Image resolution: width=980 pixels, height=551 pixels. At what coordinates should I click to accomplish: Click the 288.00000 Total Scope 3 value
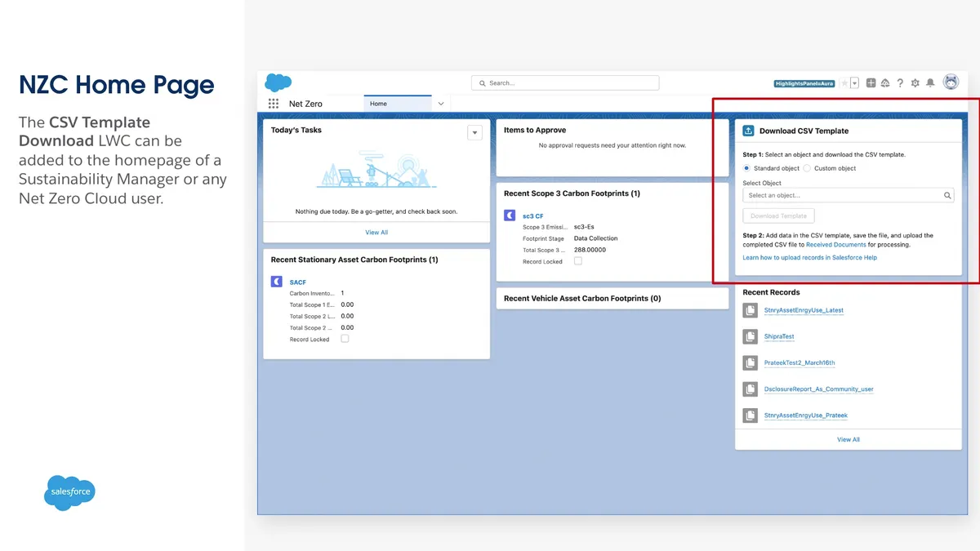pyautogui.click(x=590, y=250)
